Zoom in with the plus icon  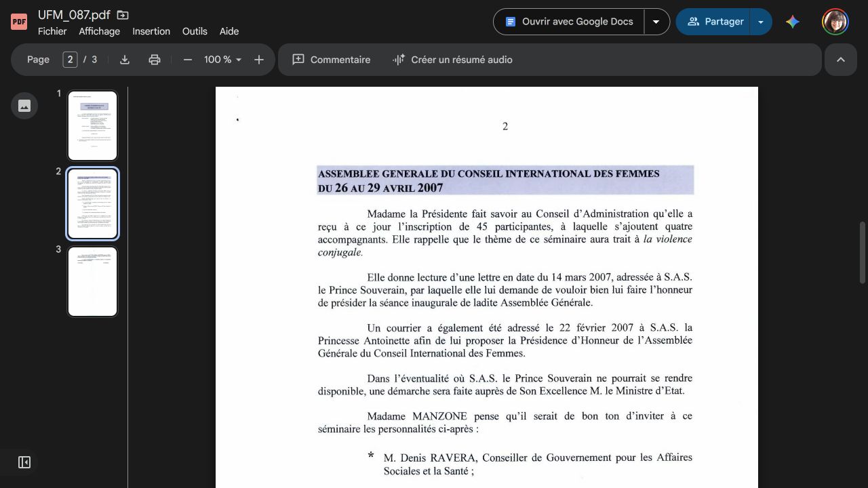pos(259,60)
